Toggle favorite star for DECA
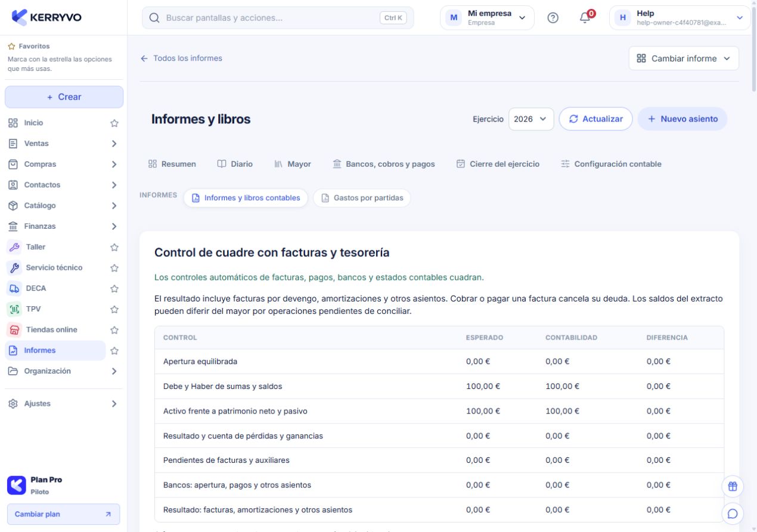This screenshot has height=532, width=757. click(114, 288)
